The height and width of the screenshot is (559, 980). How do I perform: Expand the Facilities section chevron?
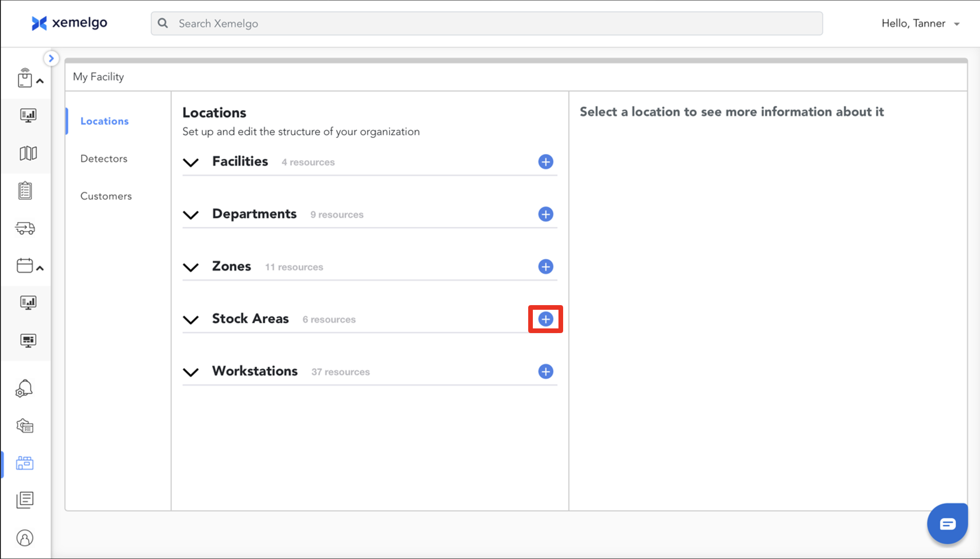191,162
